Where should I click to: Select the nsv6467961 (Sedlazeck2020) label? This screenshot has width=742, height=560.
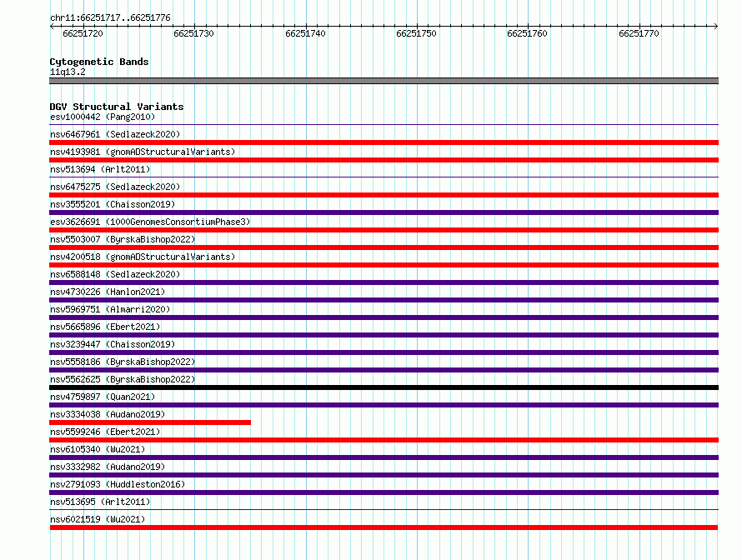(115, 134)
